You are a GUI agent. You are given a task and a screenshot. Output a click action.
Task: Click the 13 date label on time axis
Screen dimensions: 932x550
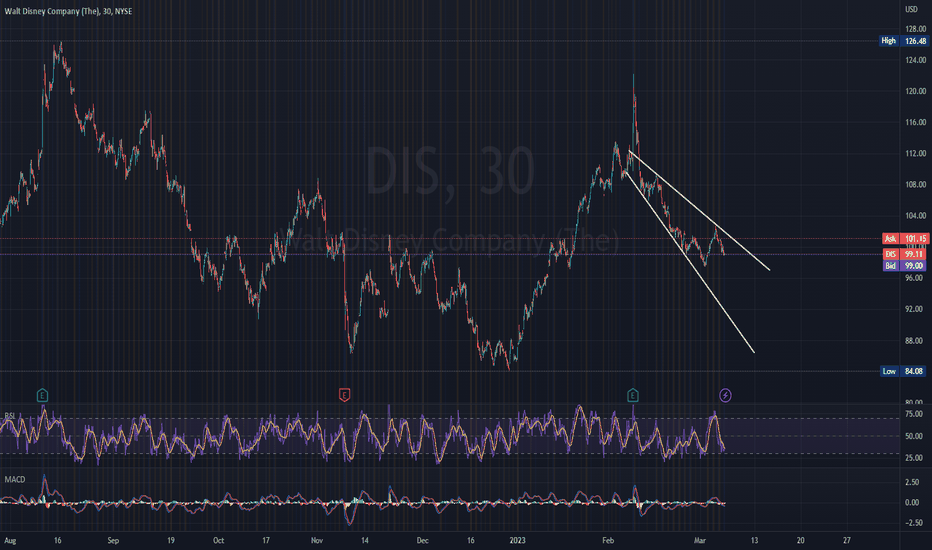tap(754, 540)
